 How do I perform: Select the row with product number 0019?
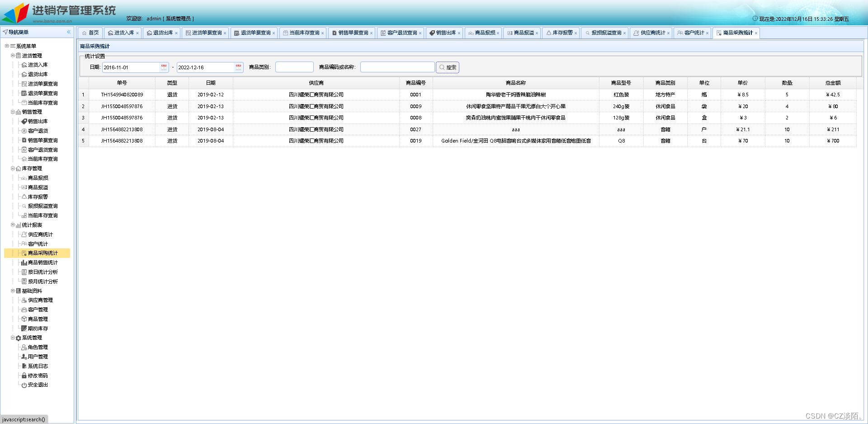point(467,141)
